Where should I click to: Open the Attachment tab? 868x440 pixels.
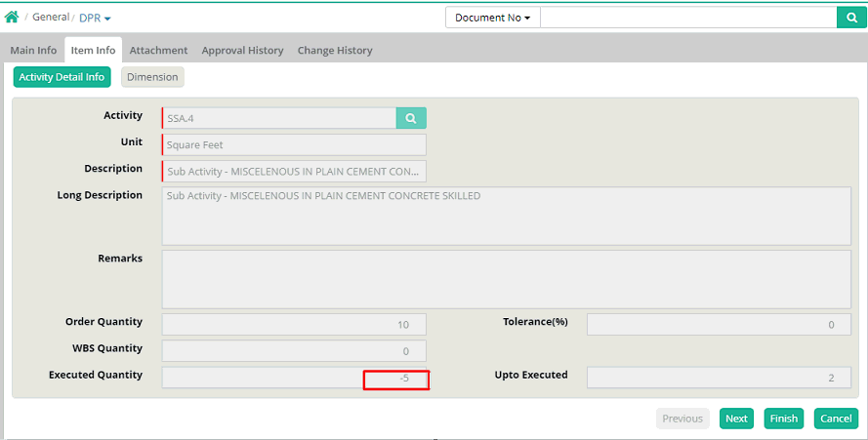coord(158,51)
